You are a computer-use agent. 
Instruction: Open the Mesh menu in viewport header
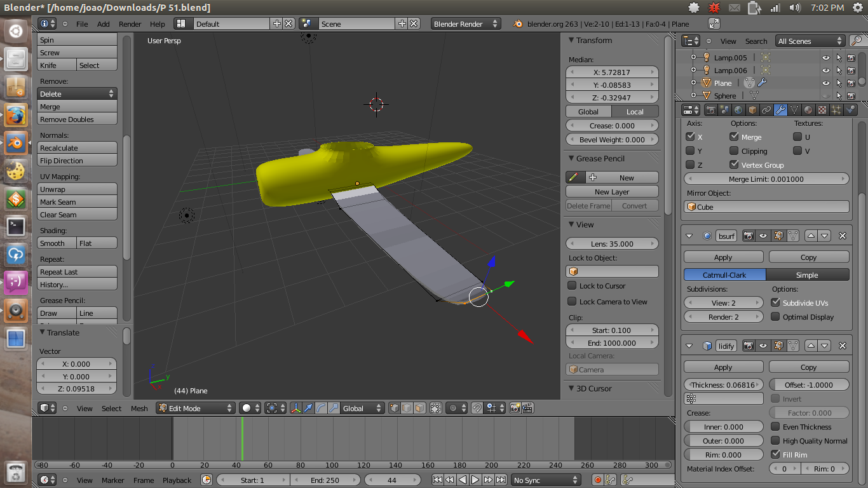click(139, 409)
